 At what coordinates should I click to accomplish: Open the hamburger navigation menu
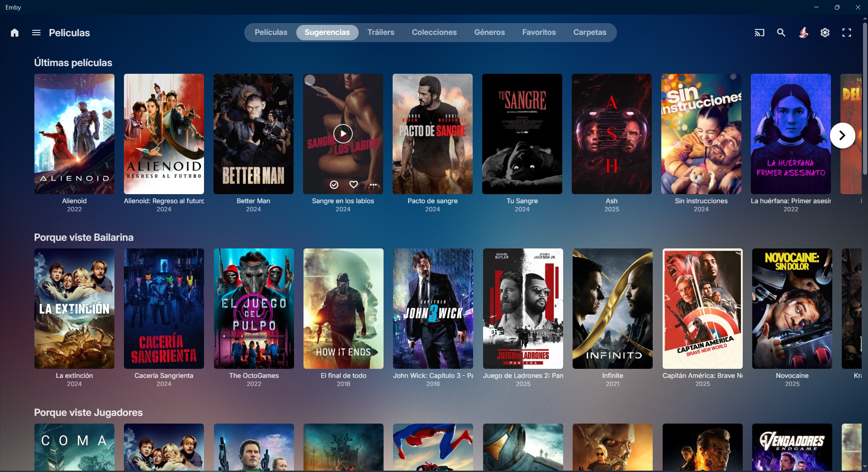click(x=36, y=33)
